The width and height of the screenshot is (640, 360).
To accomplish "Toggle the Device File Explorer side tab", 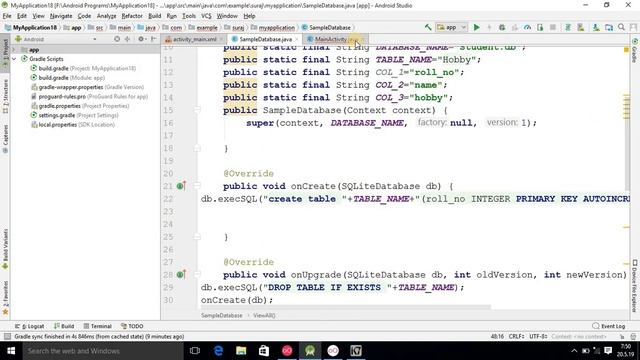I will (635, 286).
